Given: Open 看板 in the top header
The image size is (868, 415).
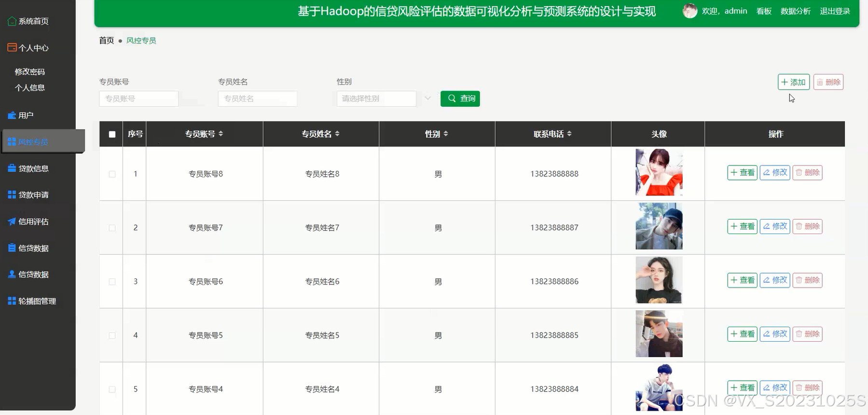Looking at the screenshot, I should click(764, 11).
